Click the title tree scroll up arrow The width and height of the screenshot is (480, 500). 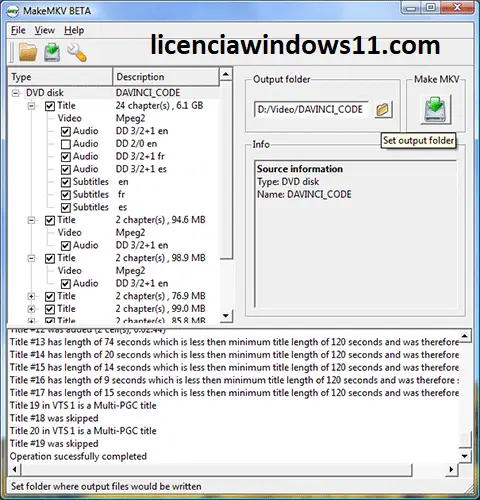tap(226, 74)
